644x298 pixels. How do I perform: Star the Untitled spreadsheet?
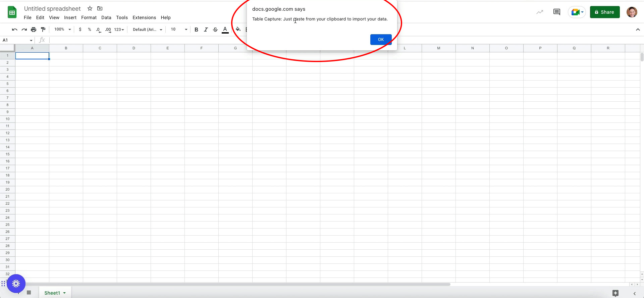[90, 9]
